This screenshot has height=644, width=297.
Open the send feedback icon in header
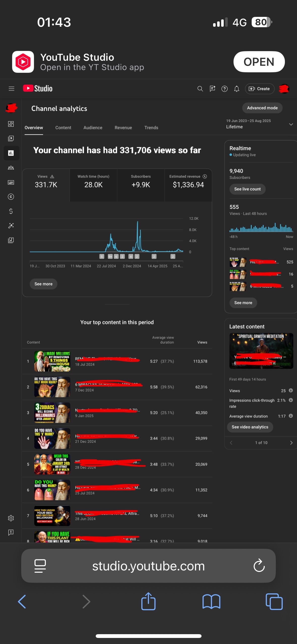pyautogui.click(x=212, y=89)
